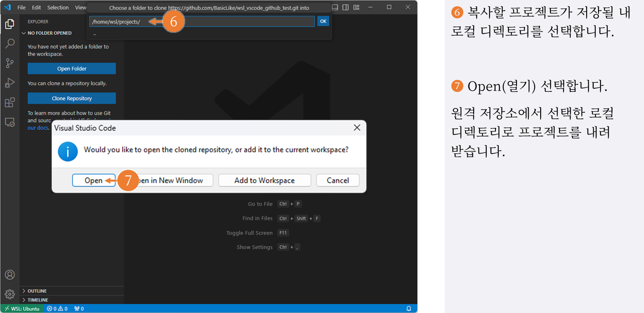This screenshot has width=644, height=313.
Task: Click the VS Code logo icon in title bar
Action: click(x=8, y=7)
